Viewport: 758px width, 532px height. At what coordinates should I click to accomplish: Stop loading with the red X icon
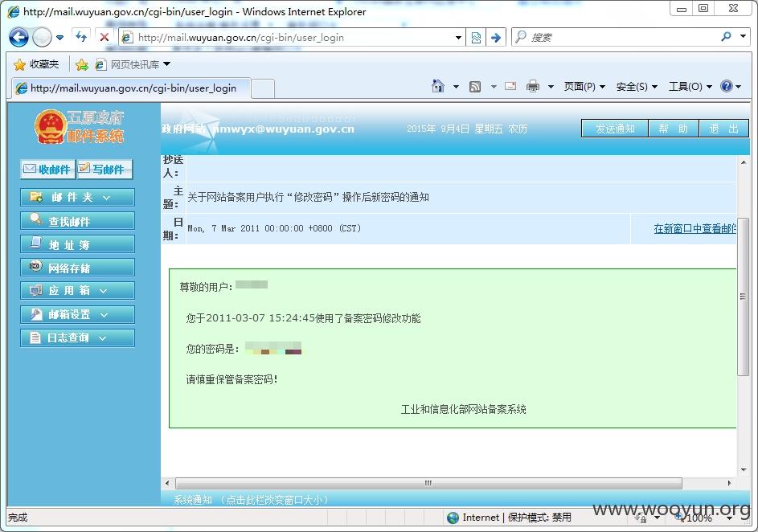pos(104,37)
